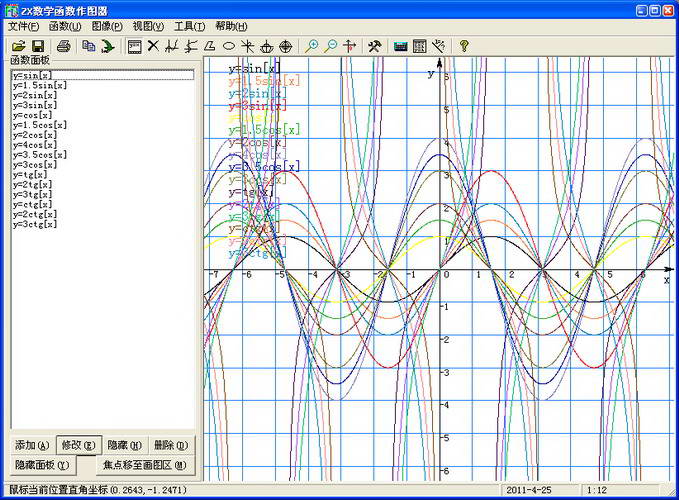This screenshot has width=679, height=500.
Task: Minimize the ZX数学函数作图器 window
Action: pyautogui.click(x=642, y=11)
